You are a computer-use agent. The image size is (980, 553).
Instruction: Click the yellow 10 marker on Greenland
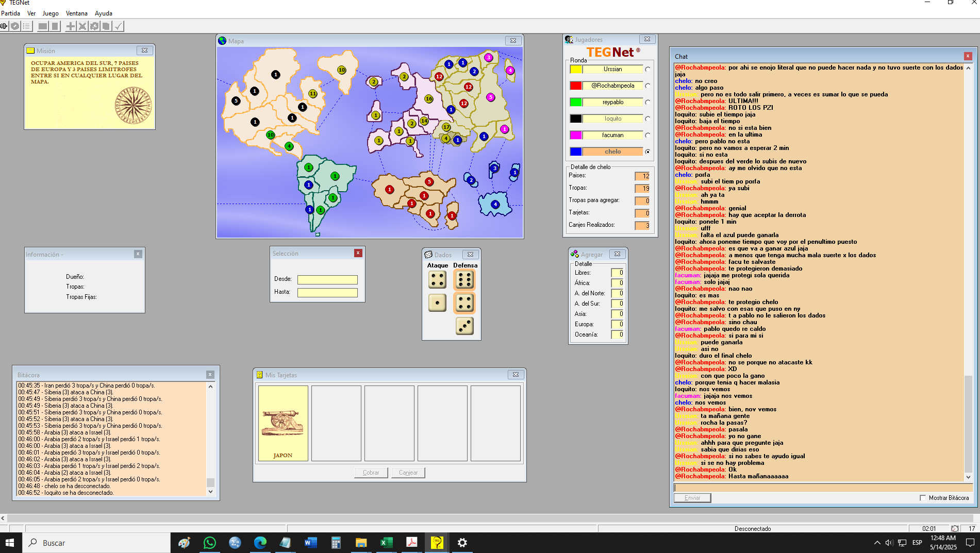click(341, 70)
